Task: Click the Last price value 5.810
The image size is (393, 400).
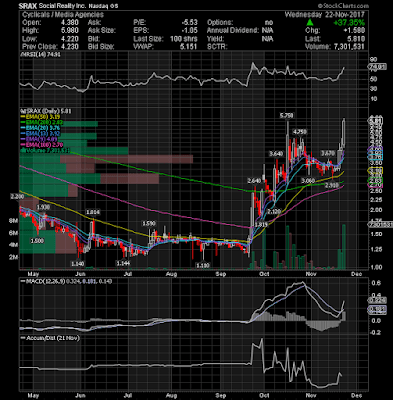Action: coord(356,39)
